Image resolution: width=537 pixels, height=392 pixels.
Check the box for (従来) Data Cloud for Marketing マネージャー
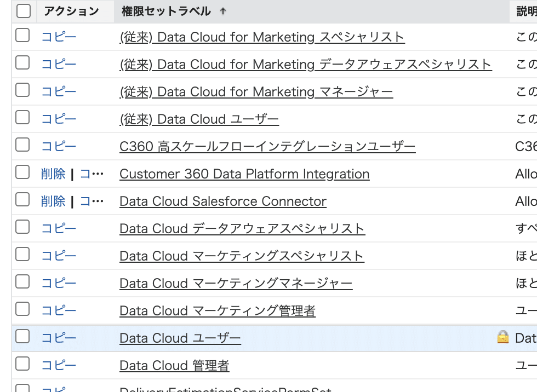click(22, 90)
